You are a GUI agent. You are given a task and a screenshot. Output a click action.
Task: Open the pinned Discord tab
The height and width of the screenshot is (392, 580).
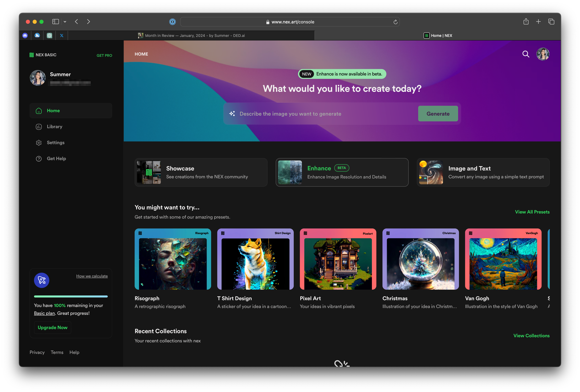(25, 35)
